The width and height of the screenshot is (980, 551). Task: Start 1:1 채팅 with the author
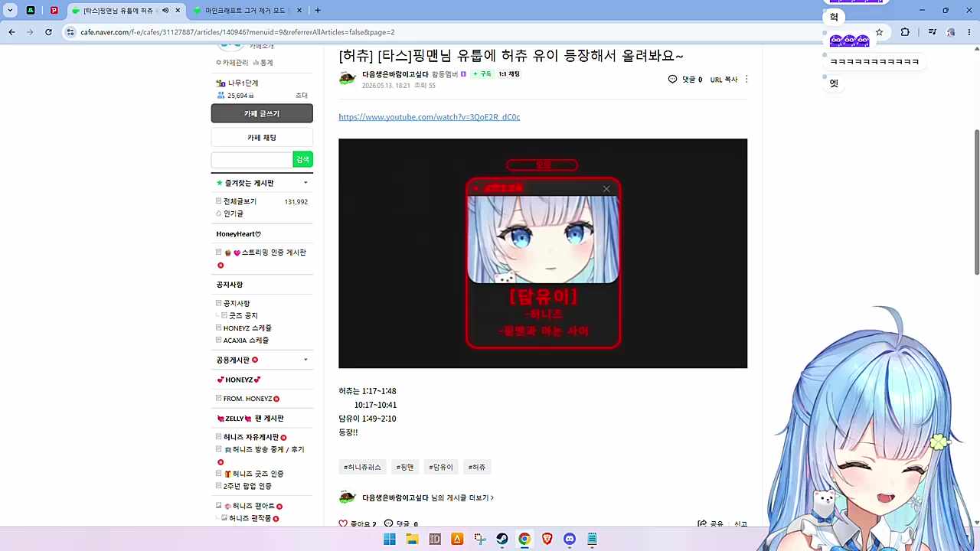tap(509, 74)
